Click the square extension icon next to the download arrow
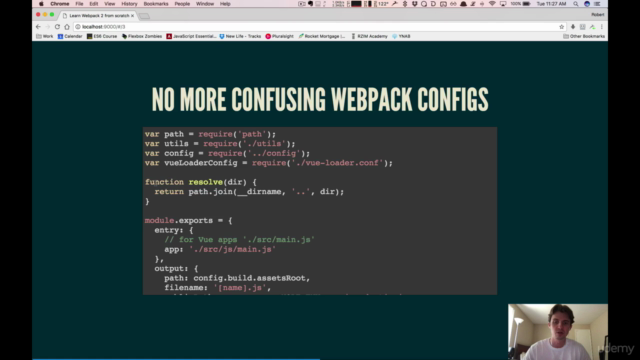 (582, 27)
